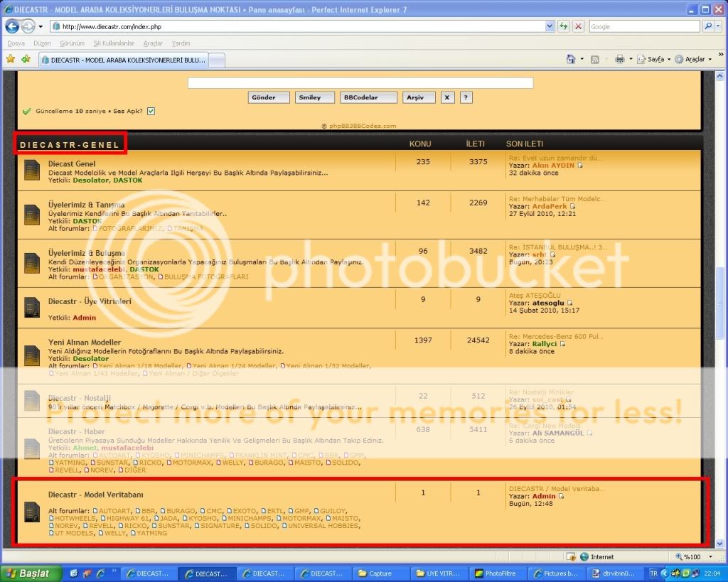Viewport: 728px width, 582px height.
Task: View latest post icon next to Rallyci
Action: 562,344
